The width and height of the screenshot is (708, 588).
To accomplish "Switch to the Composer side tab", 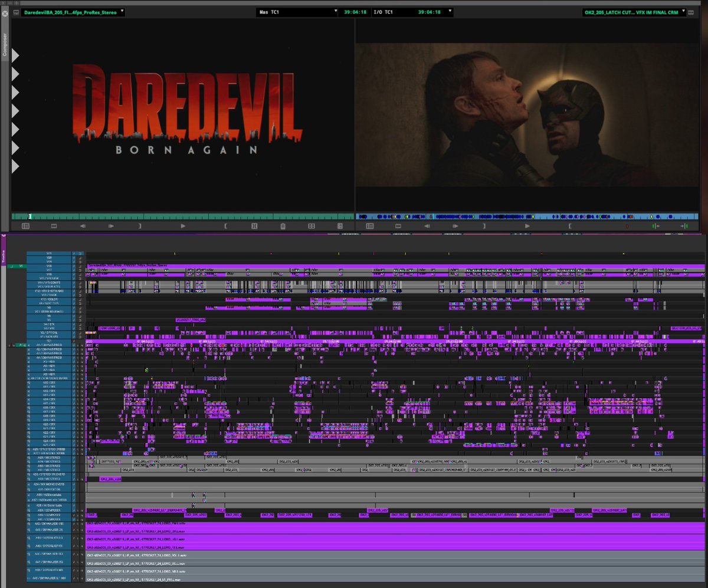I will pyautogui.click(x=5, y=45).
